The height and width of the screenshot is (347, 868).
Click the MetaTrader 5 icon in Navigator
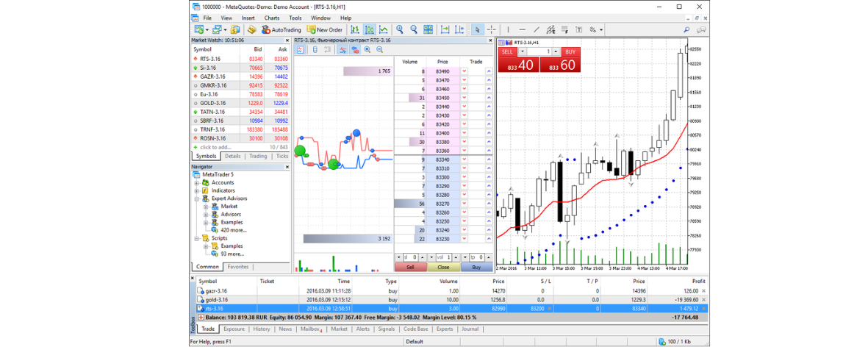click(196, 175)
